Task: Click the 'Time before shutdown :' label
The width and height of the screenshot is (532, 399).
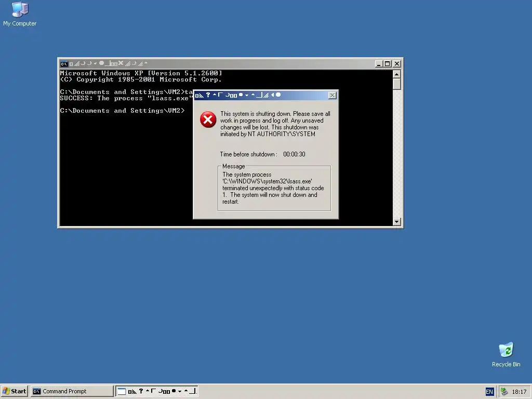Action: coord(249,154)
